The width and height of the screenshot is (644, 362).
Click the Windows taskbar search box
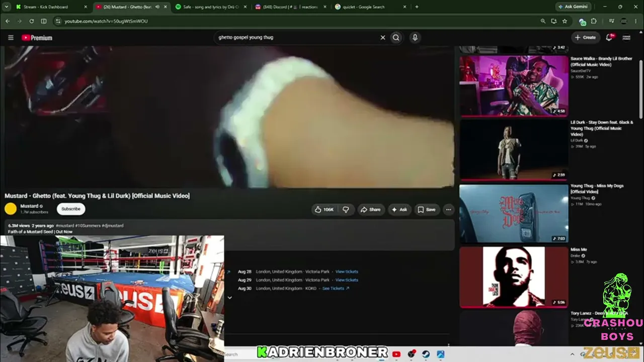pyautogui.click(x=240, y=354)
